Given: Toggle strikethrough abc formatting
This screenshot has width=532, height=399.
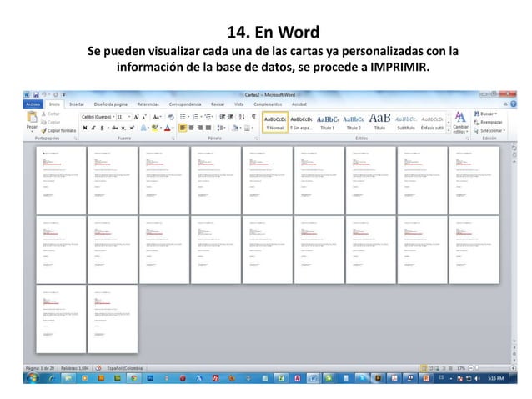Looking at the screenshot, I should coord(115,128).
